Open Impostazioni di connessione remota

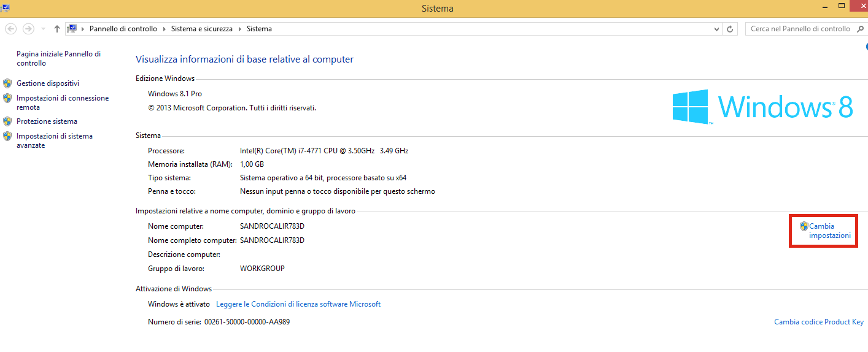click(63, 102)
